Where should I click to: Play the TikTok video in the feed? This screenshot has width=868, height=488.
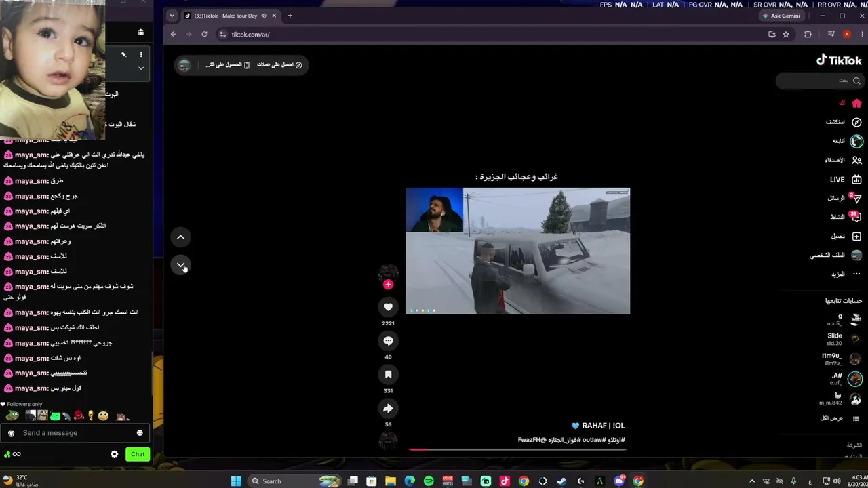tap(517, 251)
